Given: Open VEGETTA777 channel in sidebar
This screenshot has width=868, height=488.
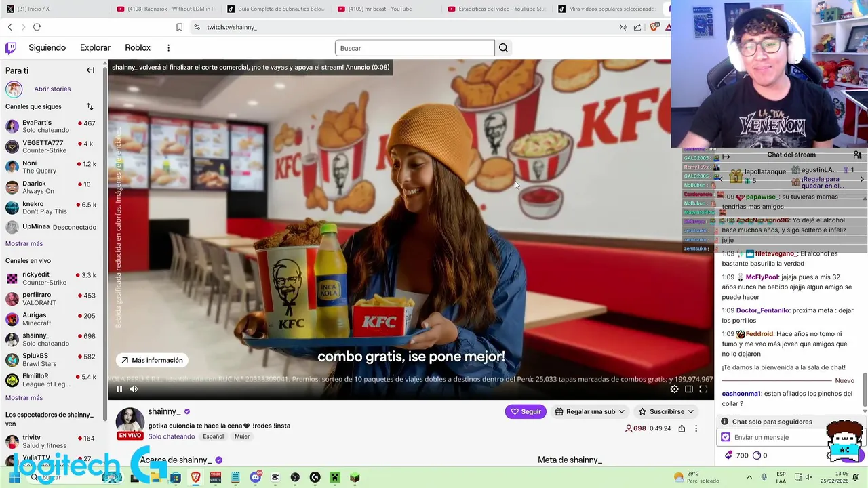Looking at the screenshot, I should click(x=52, y=146).
